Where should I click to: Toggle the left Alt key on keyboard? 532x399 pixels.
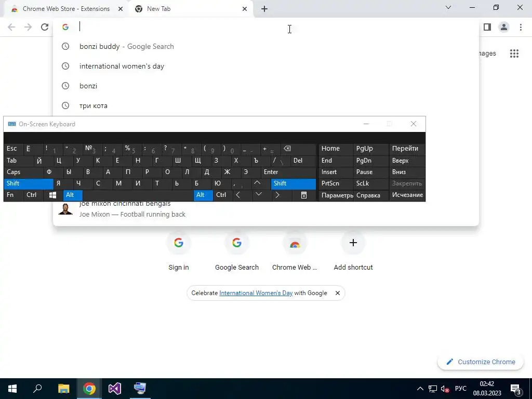73,195
